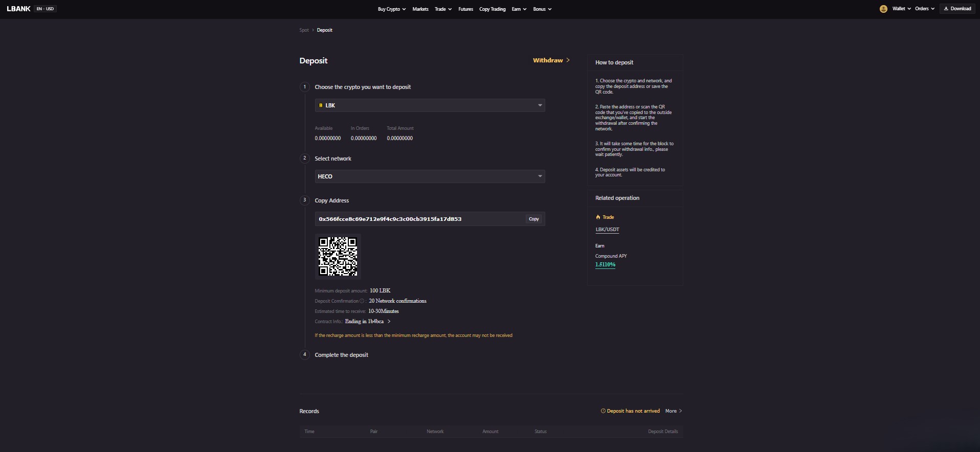Open the EN - USD language selector
The width and height of the screenshot is (980, 452).
point(46,9)
